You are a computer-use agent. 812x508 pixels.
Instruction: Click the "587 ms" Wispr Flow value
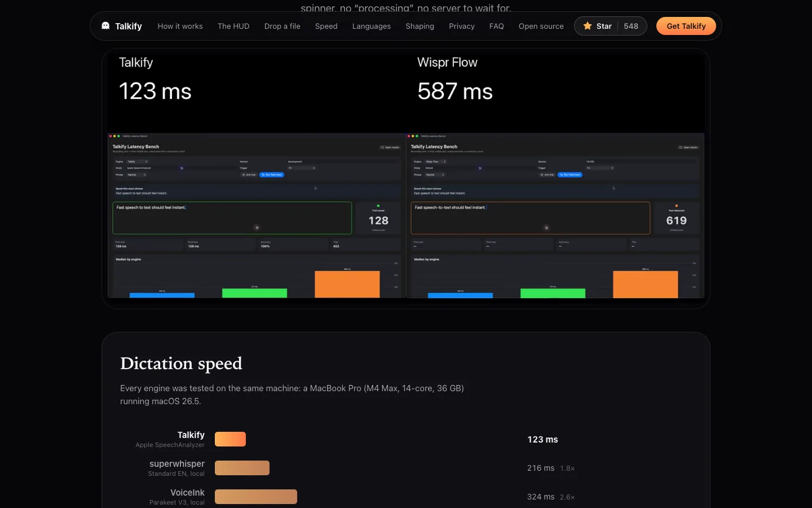[x=455, y=91]
